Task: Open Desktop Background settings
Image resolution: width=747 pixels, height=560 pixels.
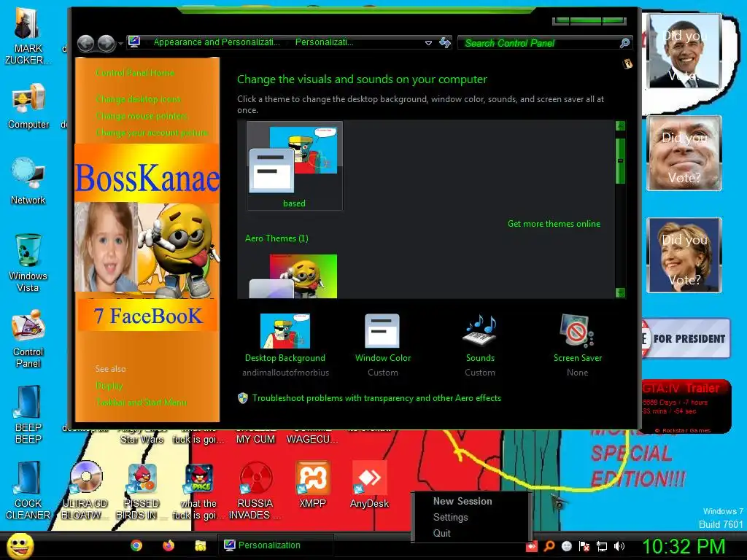Action: (285, 345)
